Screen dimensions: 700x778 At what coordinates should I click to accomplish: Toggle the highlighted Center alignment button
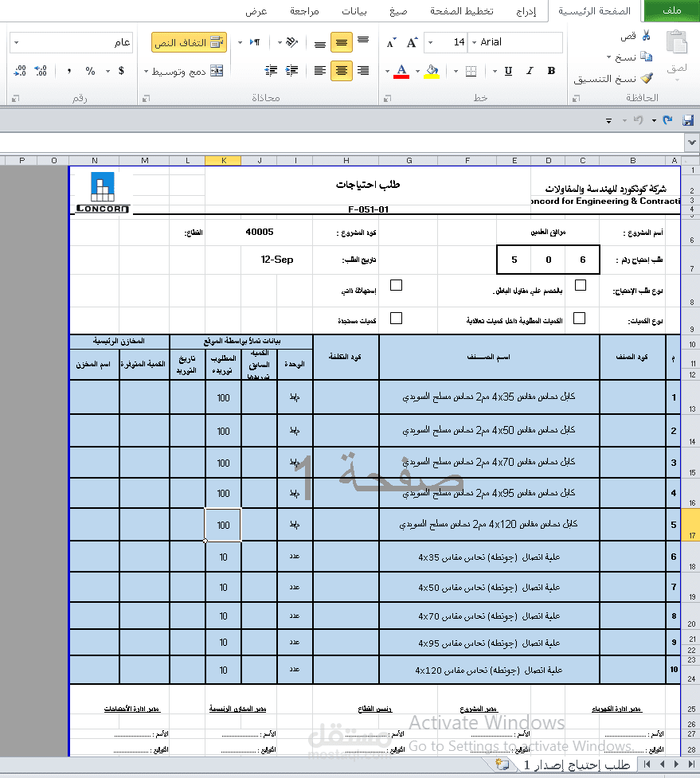coord(342,71)
